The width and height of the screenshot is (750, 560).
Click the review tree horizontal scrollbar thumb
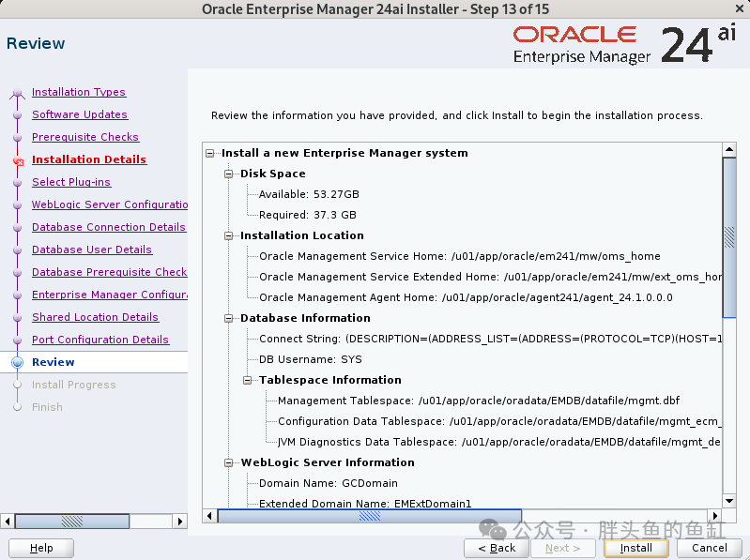pyautogui.click(x=369, y=516)
